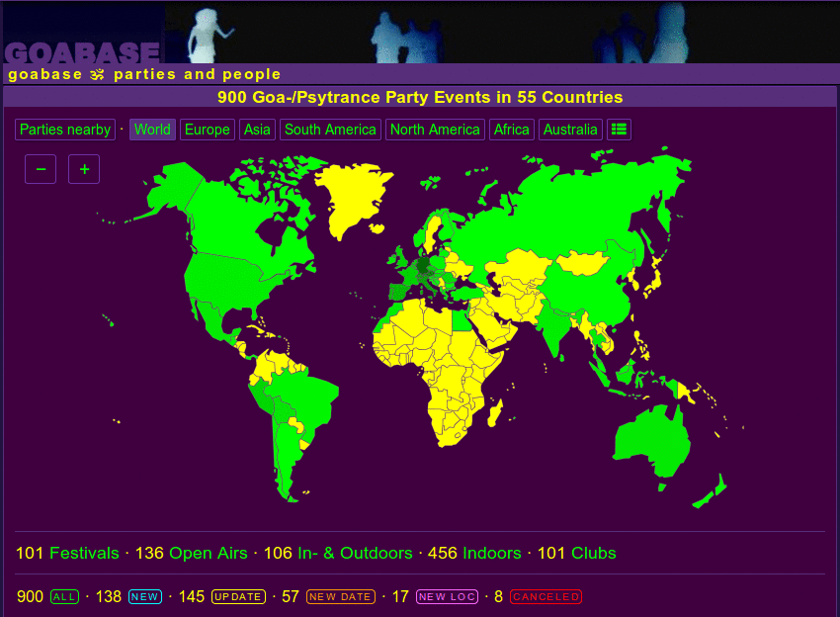Open the Indoors link

point(492,553)
